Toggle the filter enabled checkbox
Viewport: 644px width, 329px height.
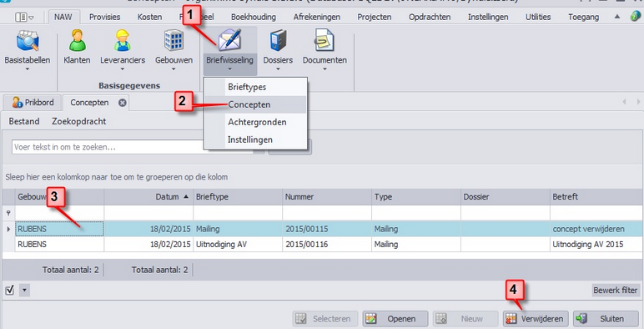tap(10, 291)
